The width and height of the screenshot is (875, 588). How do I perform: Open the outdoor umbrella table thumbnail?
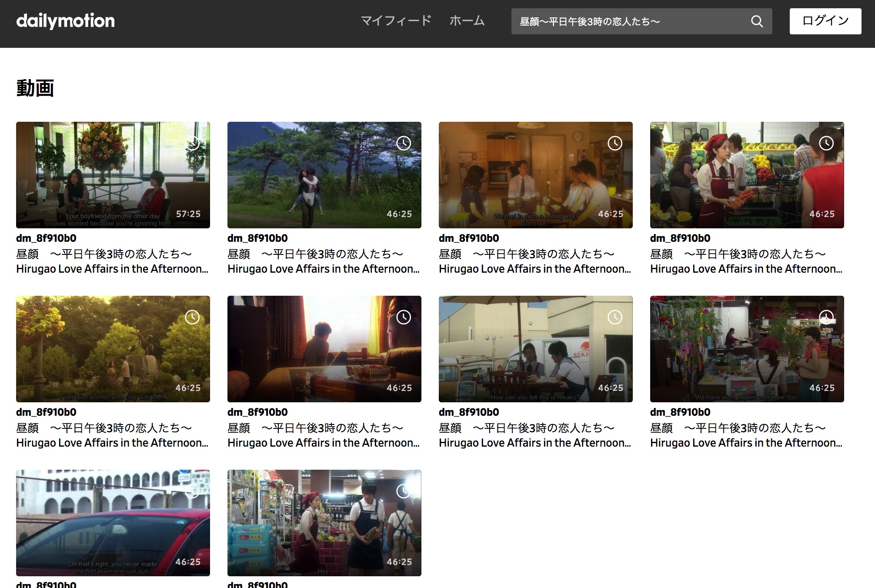click(x=536, y=349)
